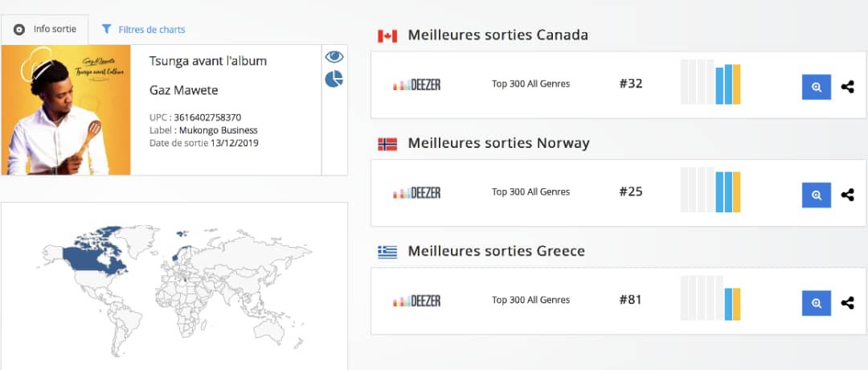Image resolution: width=868 pixels, height=370 pixels.
Task: Click the Tsunga avant l'album title
Action: coord(208,61)
